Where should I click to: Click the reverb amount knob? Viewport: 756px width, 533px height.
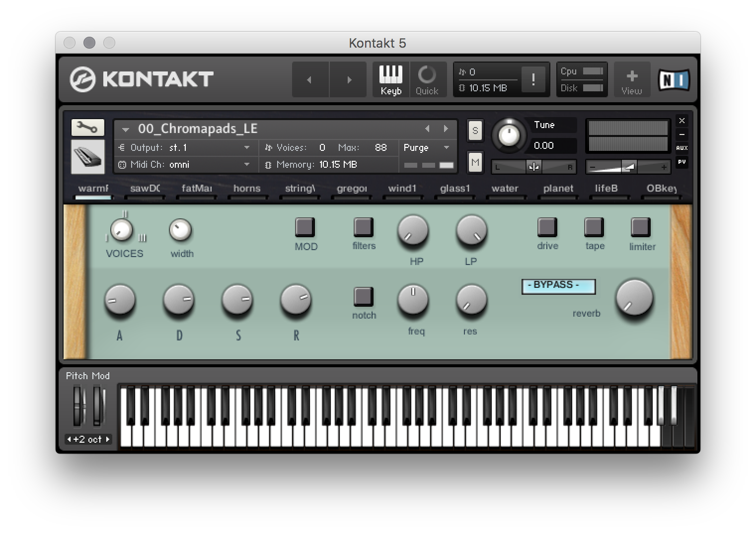(x=634, y=298)
